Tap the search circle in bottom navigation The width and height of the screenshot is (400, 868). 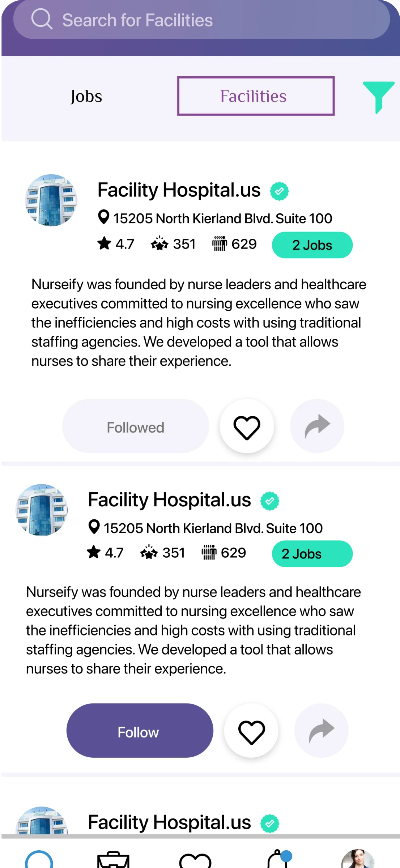(39, 859)
